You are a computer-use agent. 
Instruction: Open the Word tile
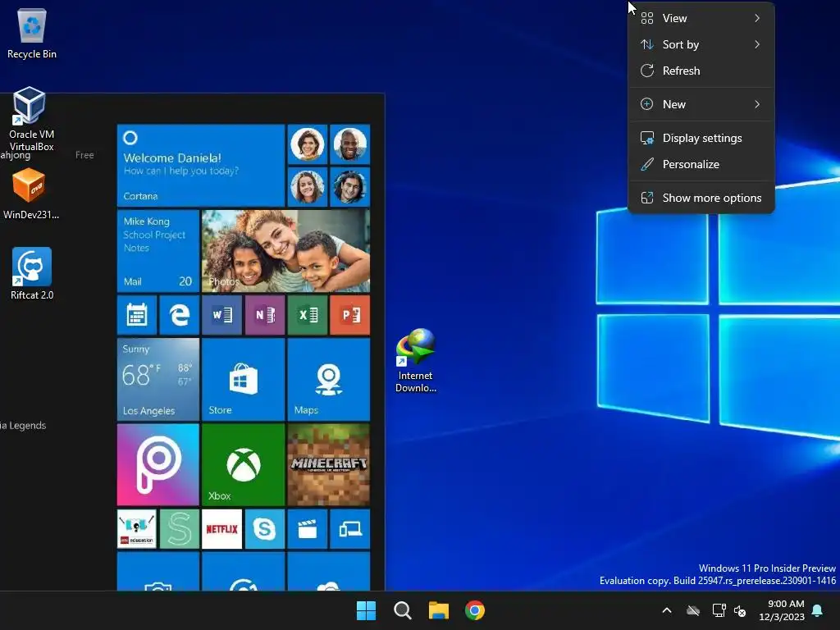[x=221, y=315]
